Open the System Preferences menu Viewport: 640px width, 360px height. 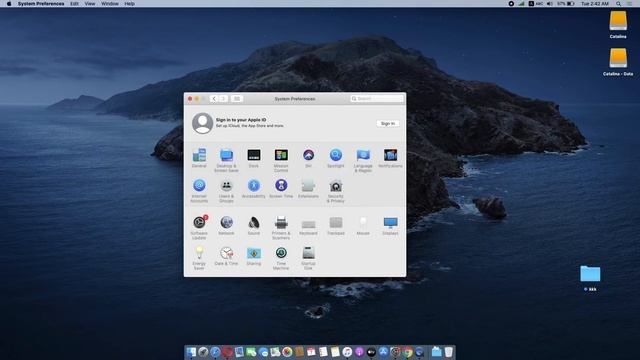pyautogui.click(x=41, y=4)
